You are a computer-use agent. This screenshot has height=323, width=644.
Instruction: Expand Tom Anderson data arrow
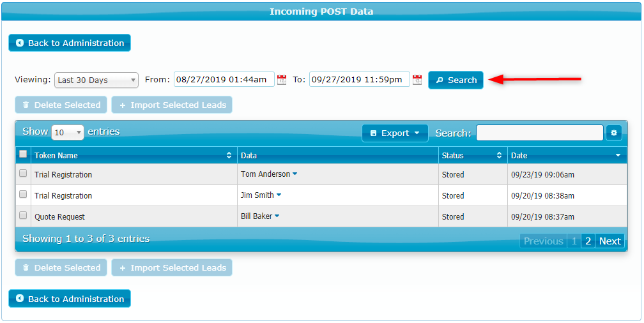[295, 174]
